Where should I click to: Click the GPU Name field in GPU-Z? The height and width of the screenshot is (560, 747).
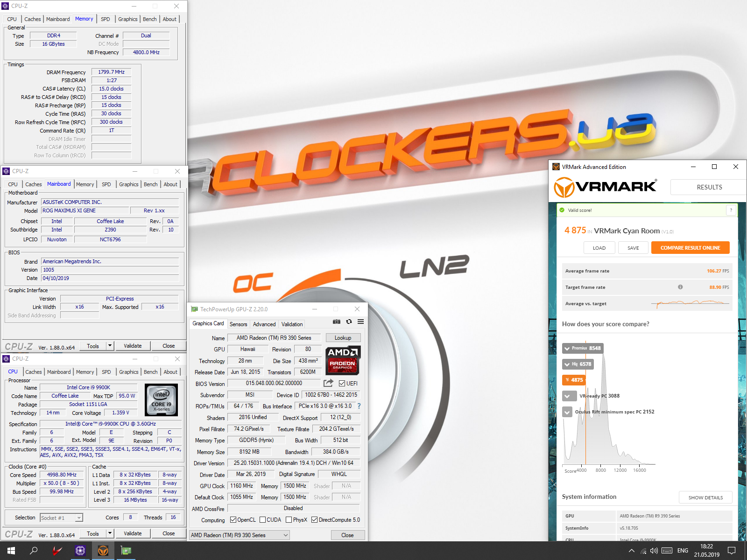pos(274,338)
